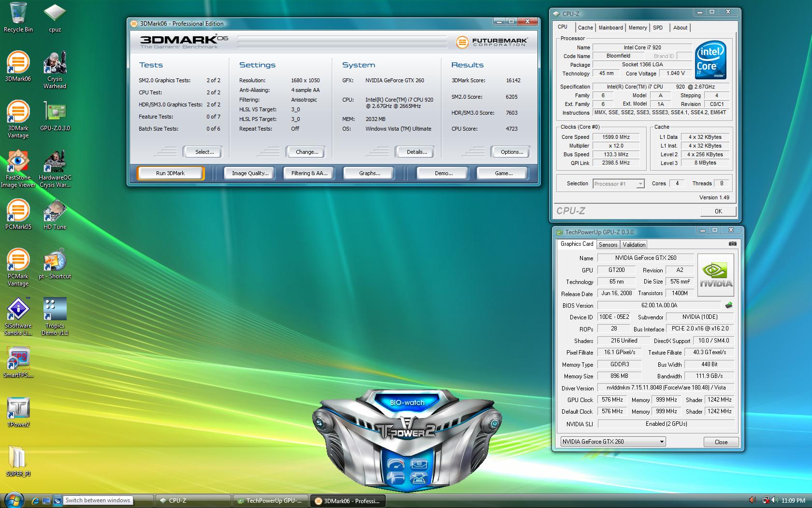Click the Run 3DMark button
The width and height of the screenshot is (812, 508).
pos(170,173)
